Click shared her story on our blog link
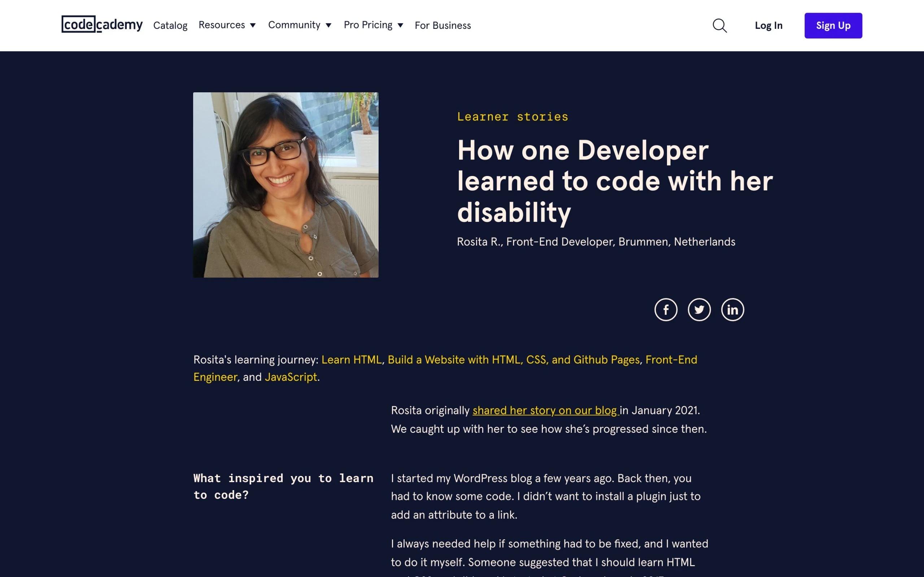924x577 pixels. [x=545, y=411]
